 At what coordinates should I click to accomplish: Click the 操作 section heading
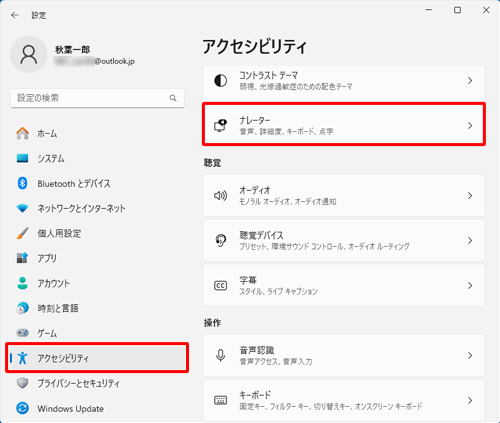point(212,323)
